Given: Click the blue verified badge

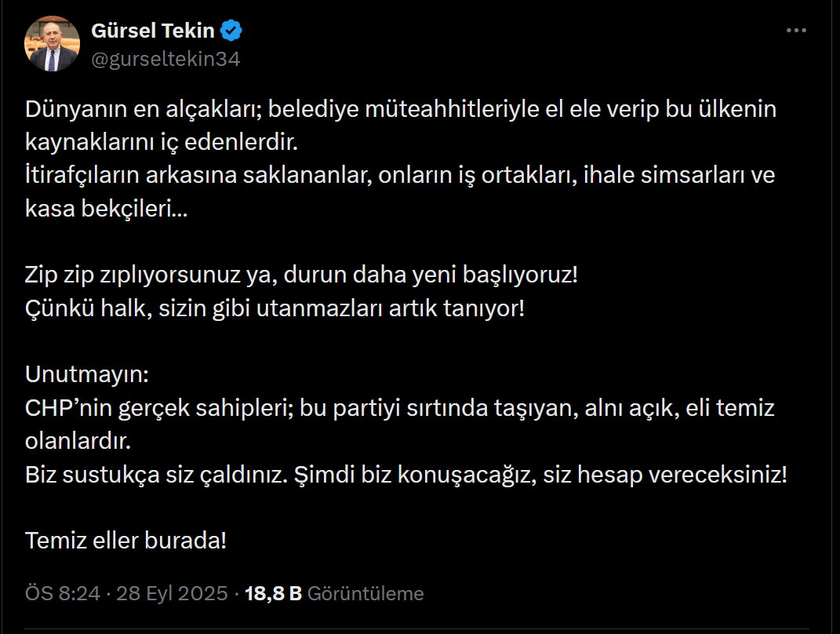Looking at the screenshot, I should pyautogui.click(x=231, y=31).
